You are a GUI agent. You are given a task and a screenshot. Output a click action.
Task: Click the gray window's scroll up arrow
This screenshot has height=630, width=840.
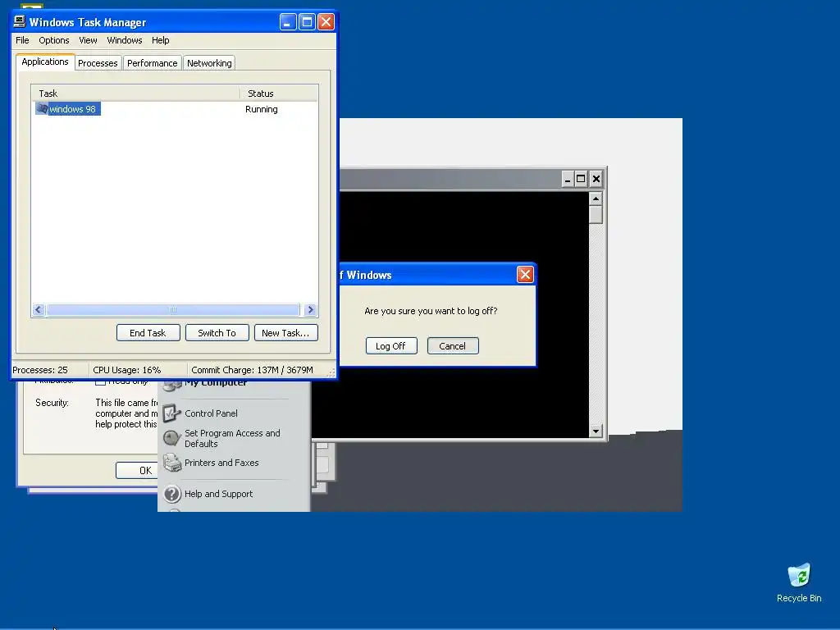(596, 199)
